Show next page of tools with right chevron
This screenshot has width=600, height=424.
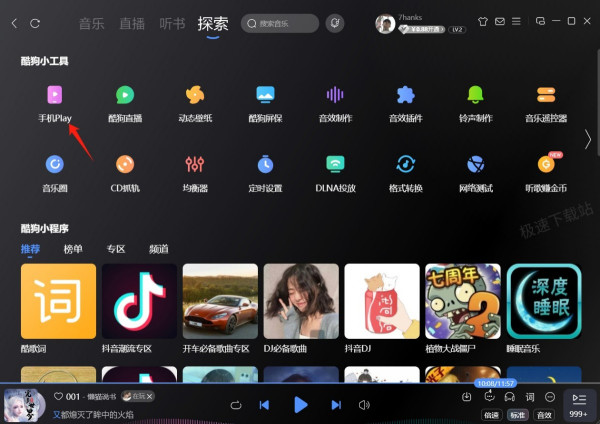click(x=588, y=139)
